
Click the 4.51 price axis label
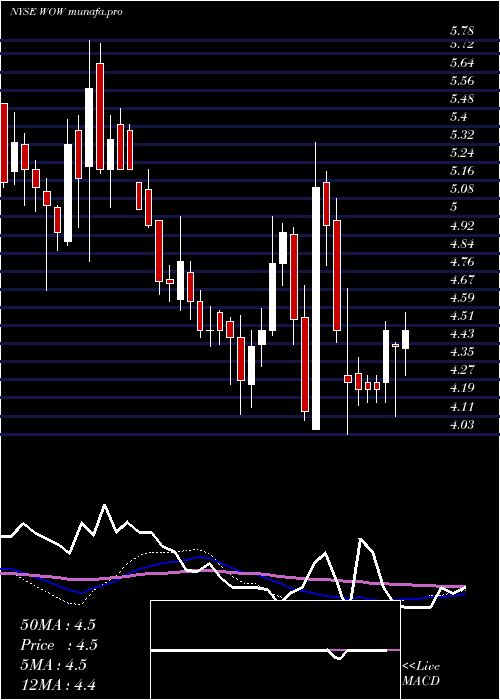[x=462, y=316]
